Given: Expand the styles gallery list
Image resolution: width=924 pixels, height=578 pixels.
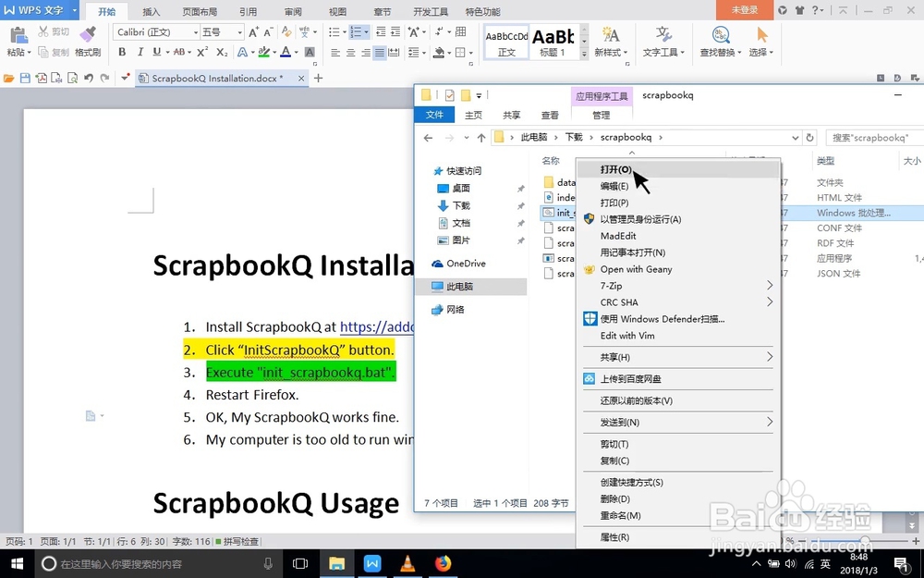Looking at the screenshot, I should 584,53.
